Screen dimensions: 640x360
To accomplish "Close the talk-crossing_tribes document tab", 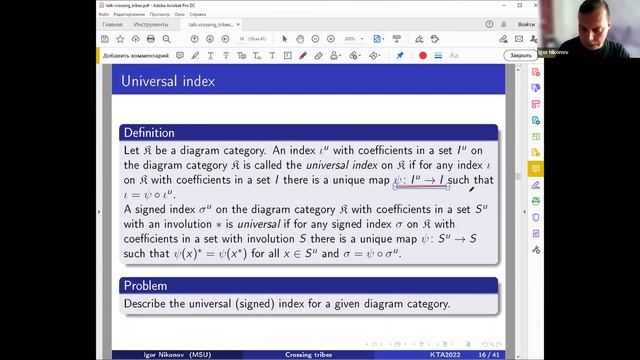I will [x=238, y=24].
